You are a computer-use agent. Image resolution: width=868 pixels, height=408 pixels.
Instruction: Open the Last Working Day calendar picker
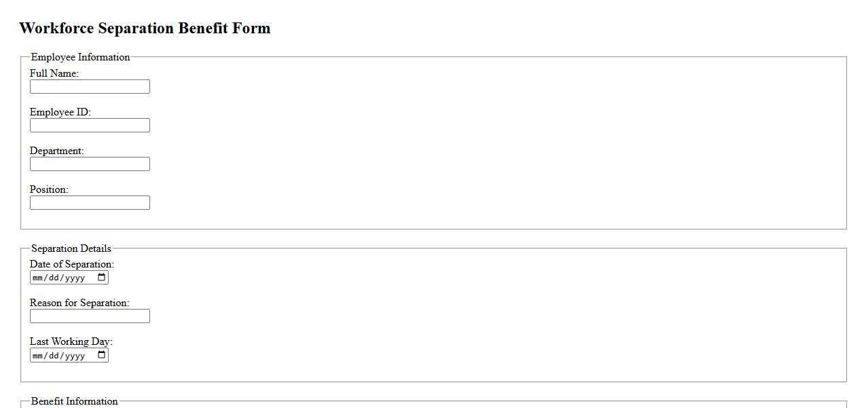coord(102,355)
